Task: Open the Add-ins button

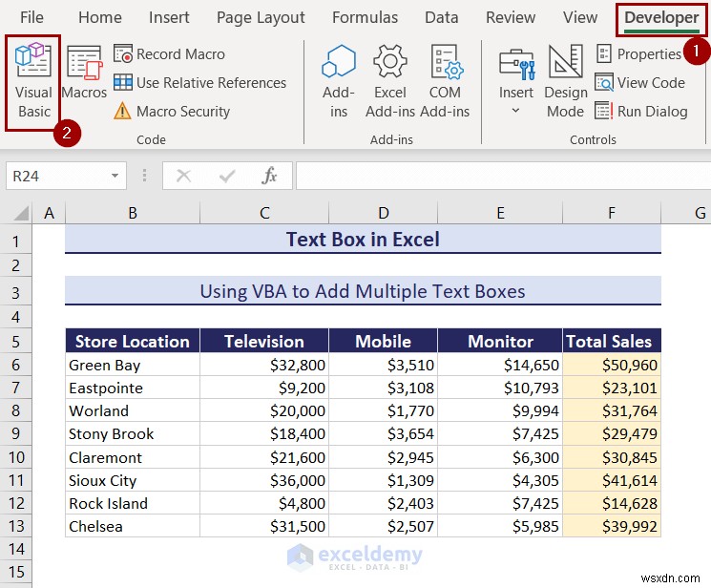Action: click(x=338, y=82)
